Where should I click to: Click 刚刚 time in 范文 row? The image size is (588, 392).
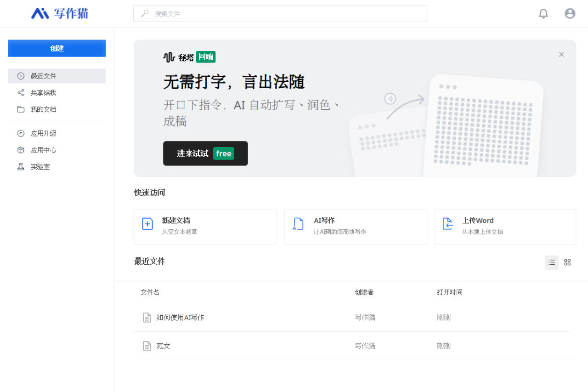(x=444, y=346)
